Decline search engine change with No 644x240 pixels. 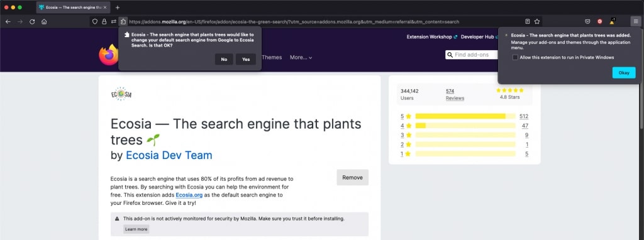(x=225, y=59)
